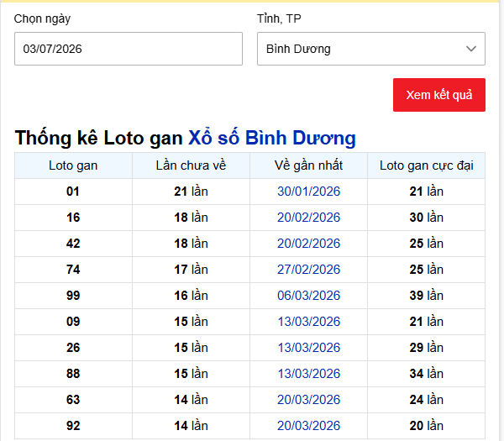The image size is (504, 441).
Task: Open date link 20/03/2026 in row 63
Action: point(308,400)
